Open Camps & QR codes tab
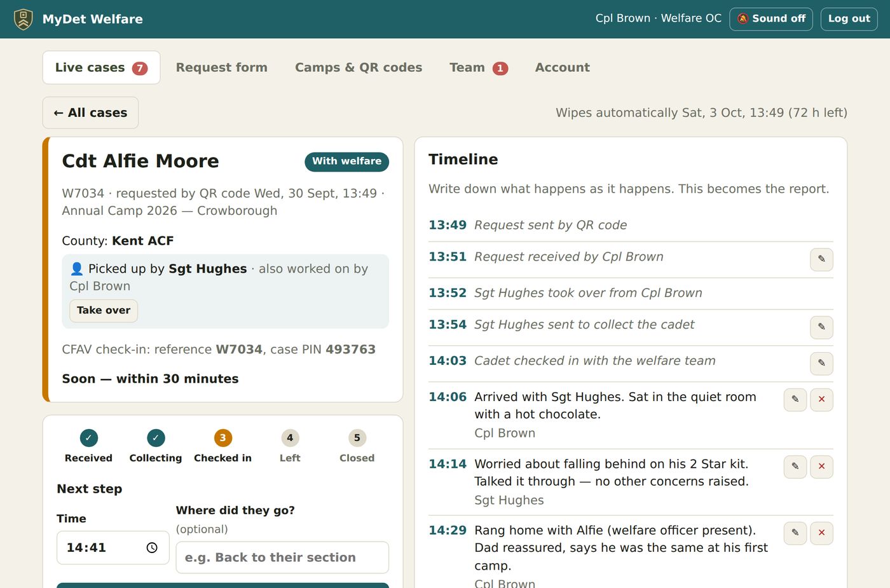Image resolution: width=890 pixels, height=588 pixels. 359,67
